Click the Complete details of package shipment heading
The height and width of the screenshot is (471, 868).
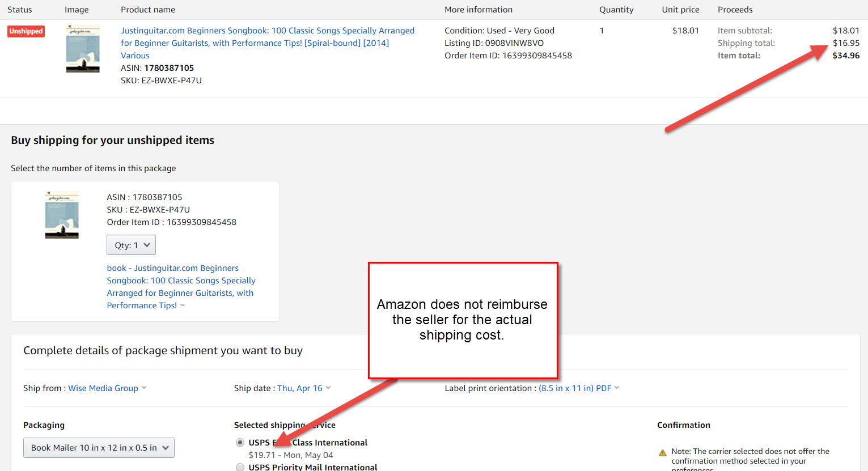(x=163, y=351)
